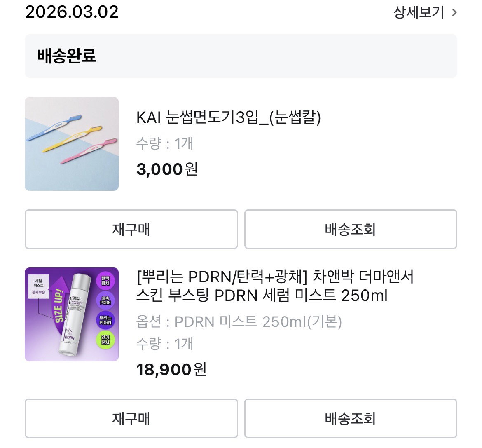Tap 재구매 for the KAI eyebrow razor
Screen dimensions: 482x448
[131, 229]
